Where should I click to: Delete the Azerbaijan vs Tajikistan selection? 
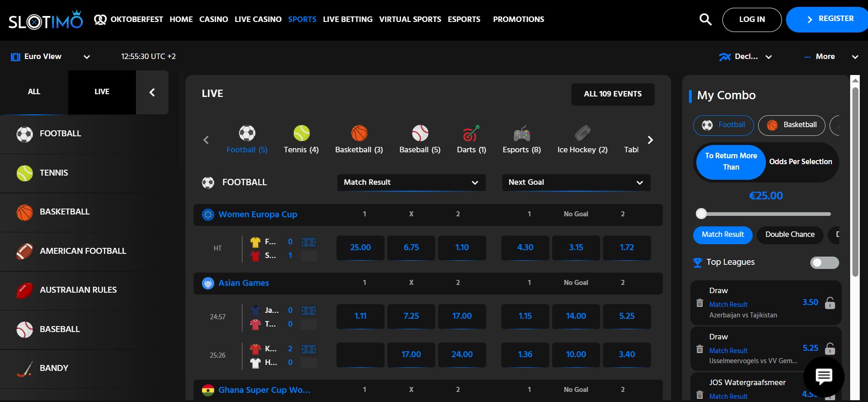pos(700,303)
